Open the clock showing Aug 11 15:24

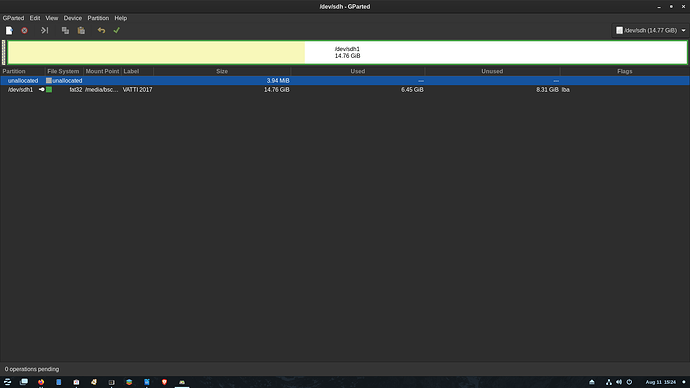point(661,382)
